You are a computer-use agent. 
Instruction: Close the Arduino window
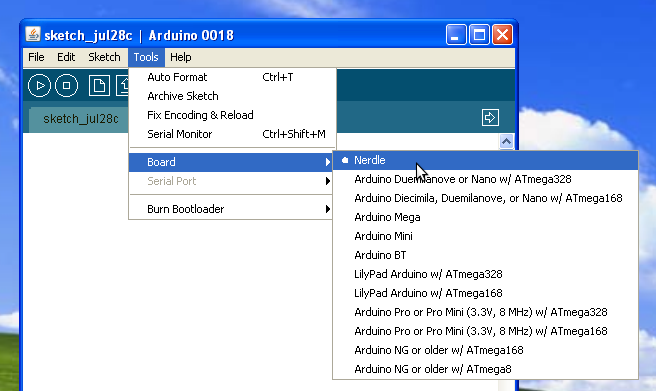502,34
